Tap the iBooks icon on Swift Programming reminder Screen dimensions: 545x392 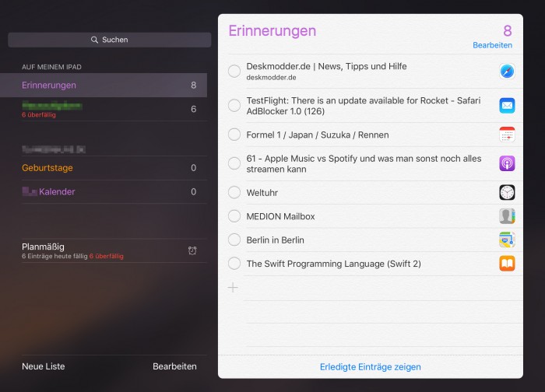tap(507, 264)
